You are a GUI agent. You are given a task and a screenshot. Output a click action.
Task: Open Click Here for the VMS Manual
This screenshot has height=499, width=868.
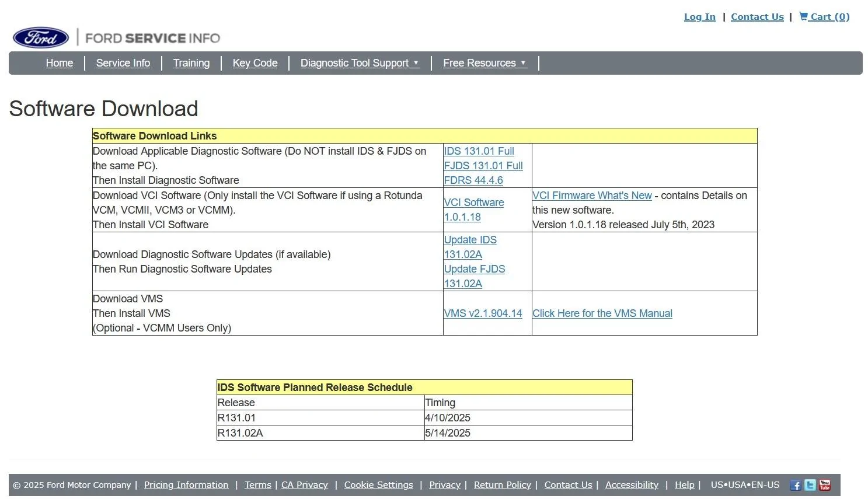pyautogui.click(x=602, y=313)
